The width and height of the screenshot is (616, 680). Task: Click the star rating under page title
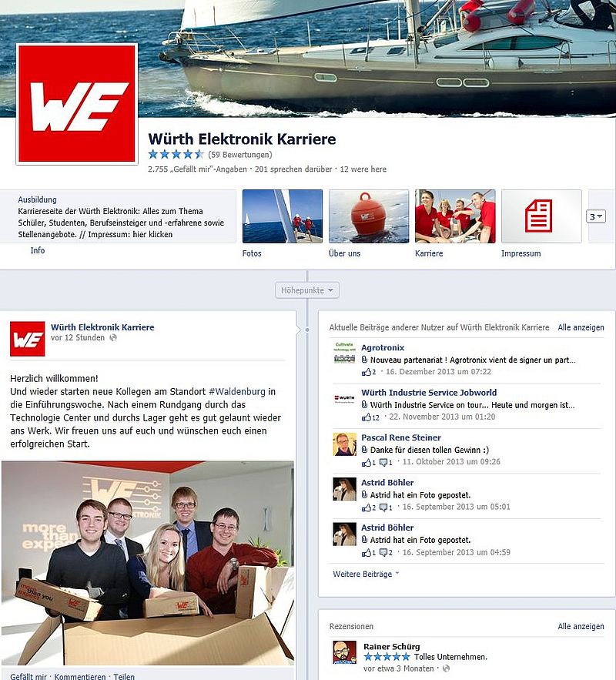(176, 154)
